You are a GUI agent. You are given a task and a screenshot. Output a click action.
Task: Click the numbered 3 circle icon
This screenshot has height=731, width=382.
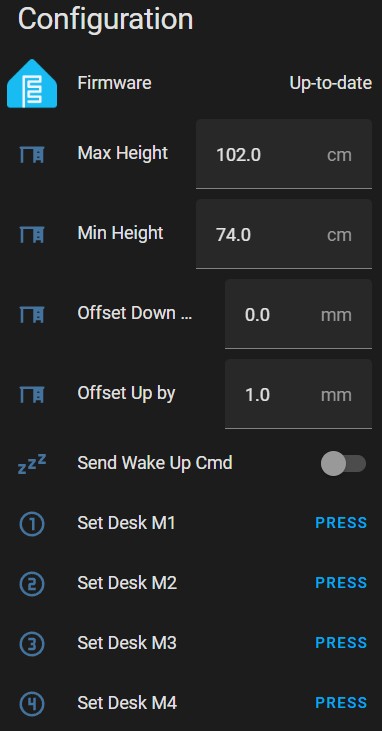32,643
